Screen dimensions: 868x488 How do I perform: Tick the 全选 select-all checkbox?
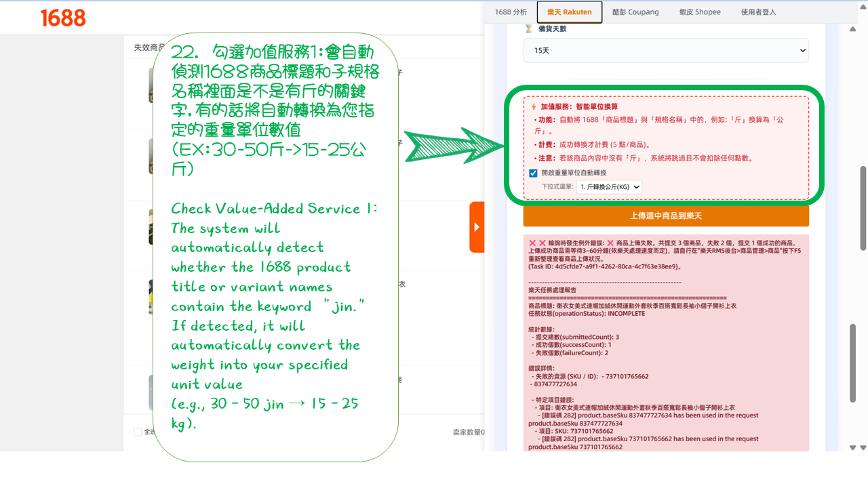point(138,432)
